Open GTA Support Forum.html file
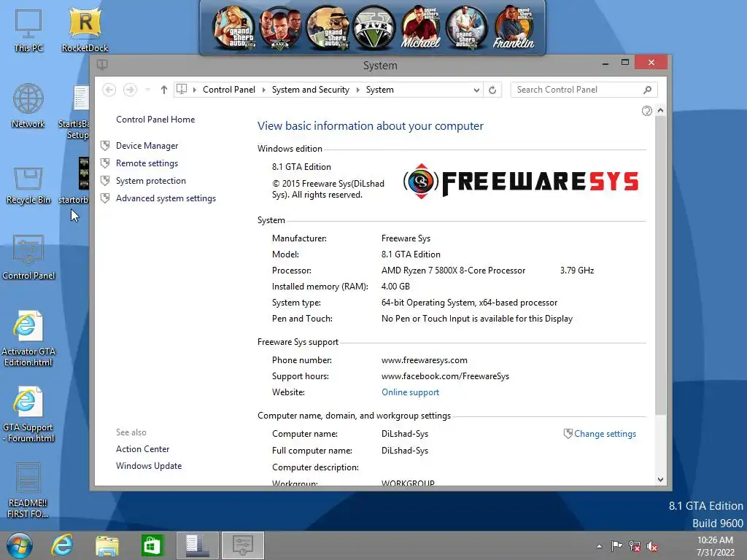Viewport: 747px width, 560px height. (x=28, y=414)
